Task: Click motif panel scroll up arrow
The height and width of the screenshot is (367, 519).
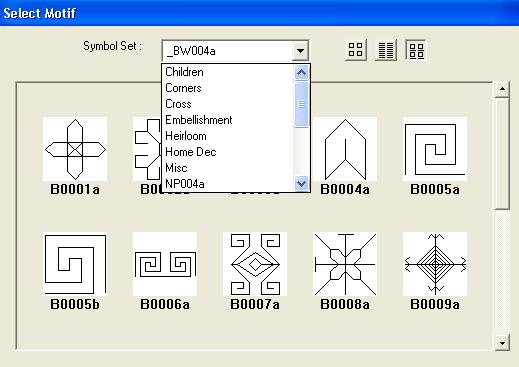Action: (x=502, y=89)
